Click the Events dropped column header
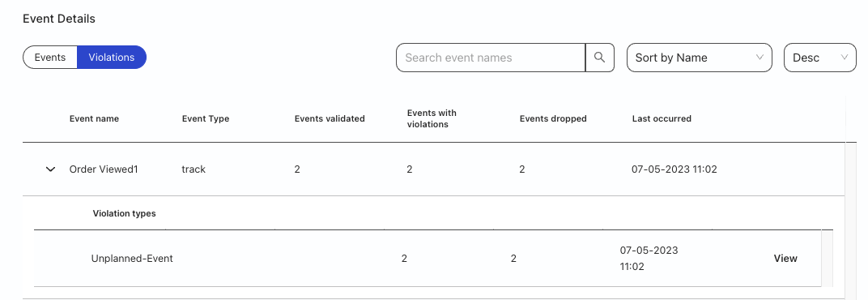868x300 pixels. click(x=553, y=118)
